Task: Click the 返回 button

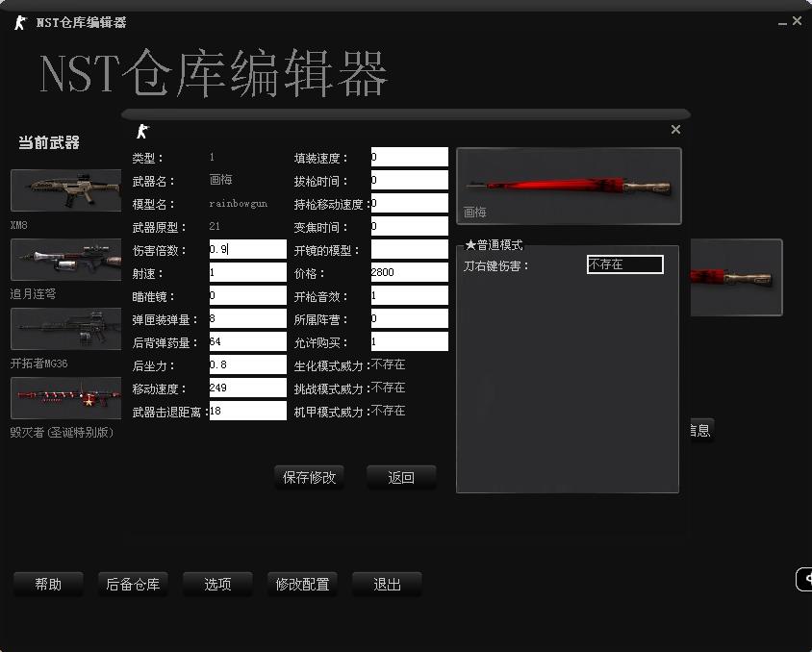Action: tap(401, 477)
